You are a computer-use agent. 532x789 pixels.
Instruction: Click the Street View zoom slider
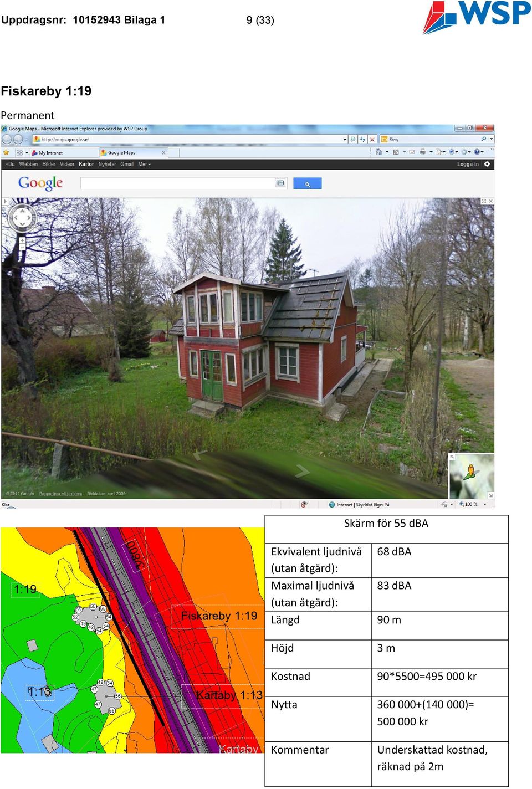22,243
